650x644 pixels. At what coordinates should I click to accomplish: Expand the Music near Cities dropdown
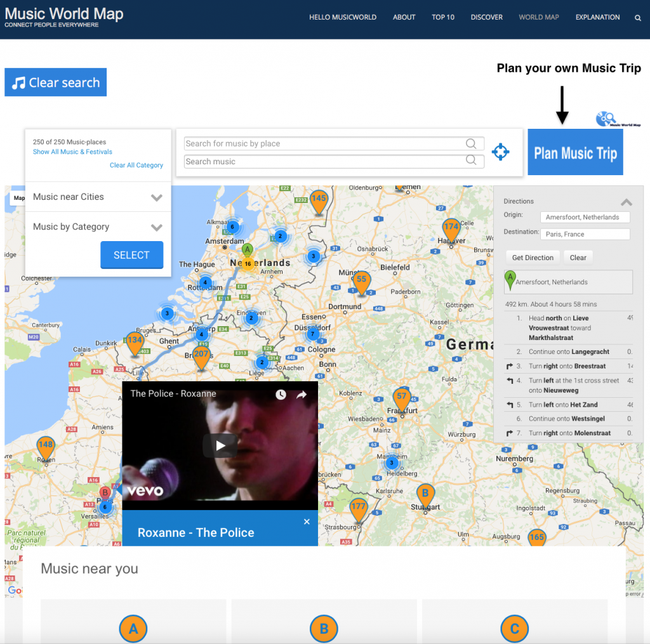156,197
